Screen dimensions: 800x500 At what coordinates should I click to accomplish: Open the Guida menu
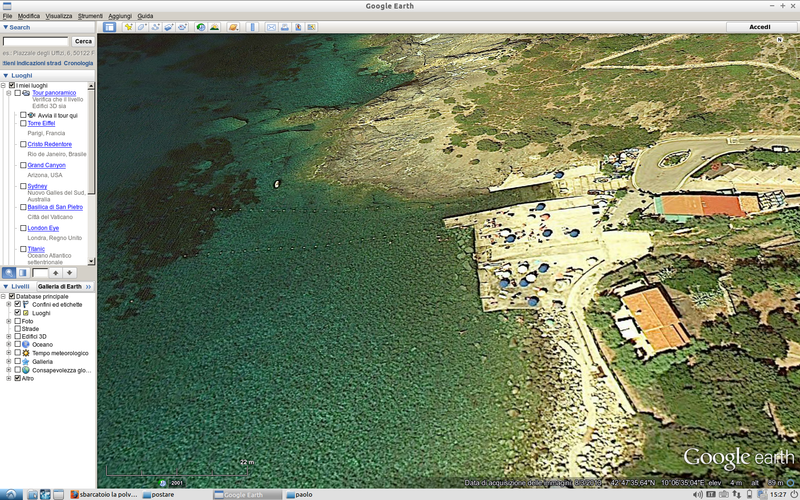145,16
